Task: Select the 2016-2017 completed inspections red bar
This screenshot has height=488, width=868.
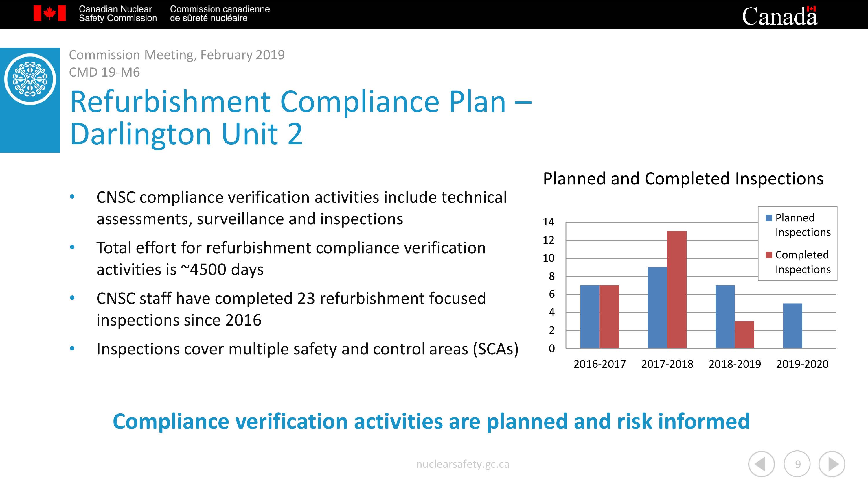Action: click(609, 317)
